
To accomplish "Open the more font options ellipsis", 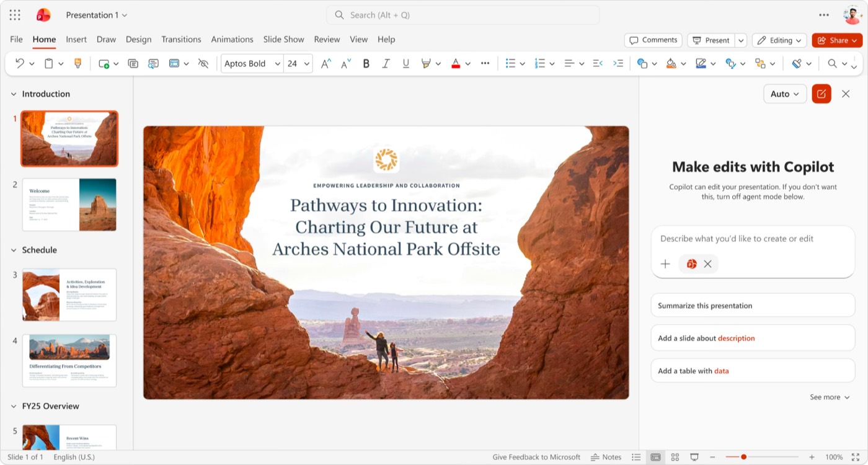I will [x=485, y=63].
